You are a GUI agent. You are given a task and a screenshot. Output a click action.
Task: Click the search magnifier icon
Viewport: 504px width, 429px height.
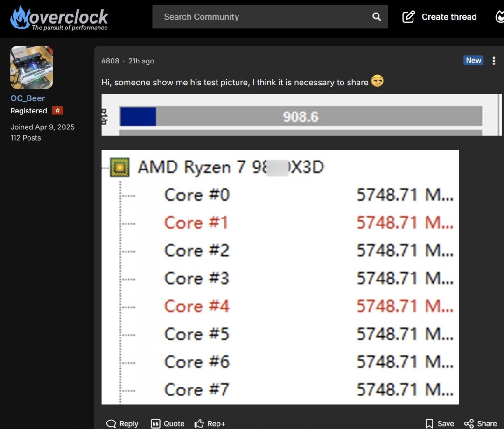376,16
